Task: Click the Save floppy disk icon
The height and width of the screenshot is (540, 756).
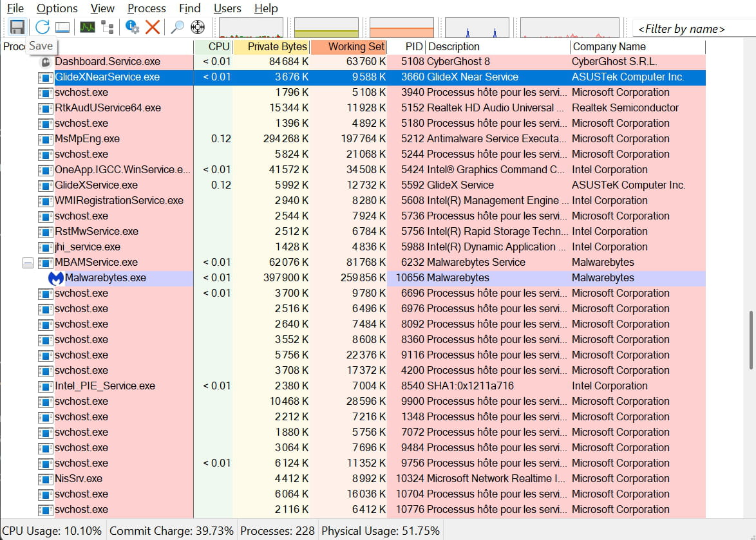Action: (17, 27)
